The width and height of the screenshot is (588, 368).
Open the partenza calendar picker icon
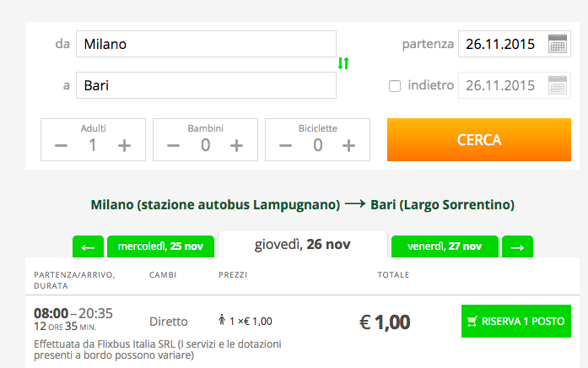click(558, 44)
